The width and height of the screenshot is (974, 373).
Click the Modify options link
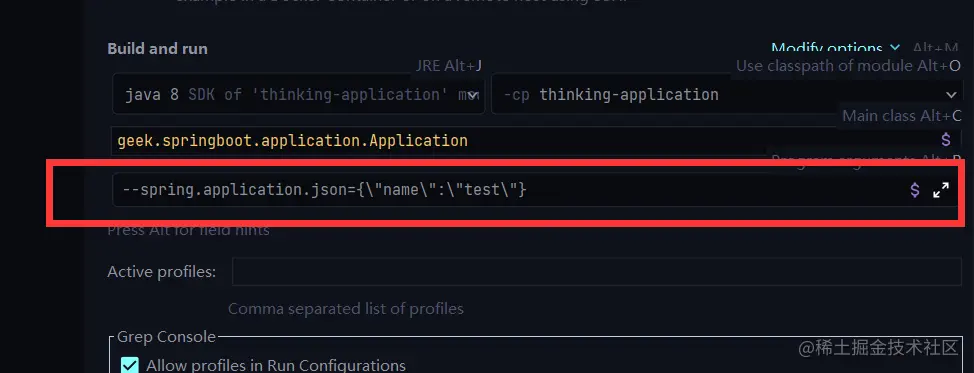827,48
